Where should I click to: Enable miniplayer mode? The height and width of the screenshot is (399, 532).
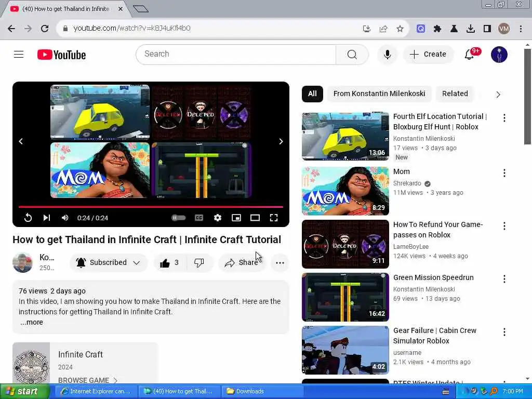[x=236, y=218]
